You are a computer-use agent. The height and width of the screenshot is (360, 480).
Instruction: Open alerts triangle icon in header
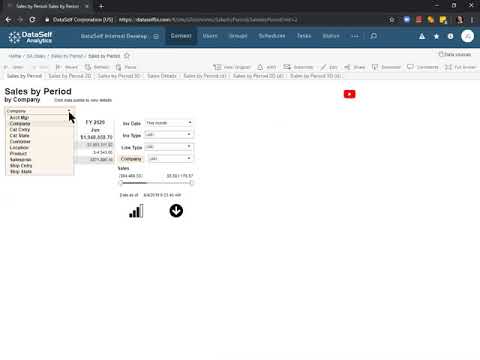422,36
